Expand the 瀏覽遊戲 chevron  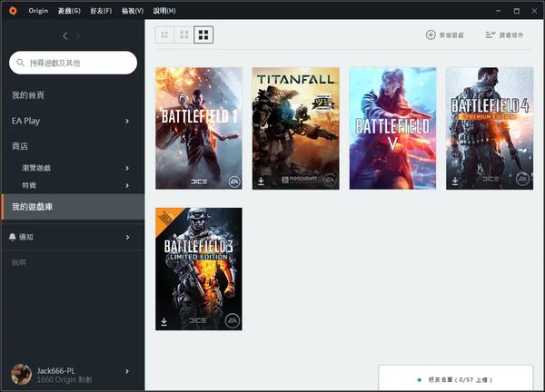click(x=127, y=168)
